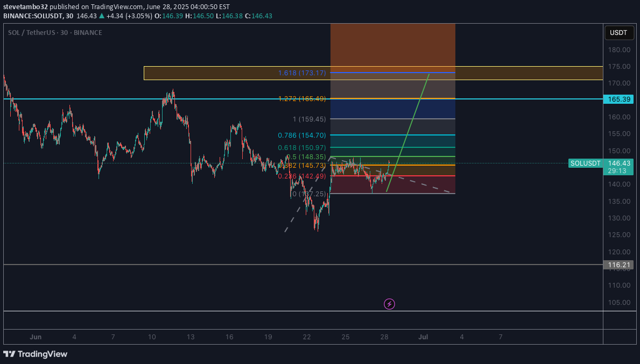Click the 1.272 (165.49) Fibonacci label
The image size is (640, 364).
click(302, 98)
